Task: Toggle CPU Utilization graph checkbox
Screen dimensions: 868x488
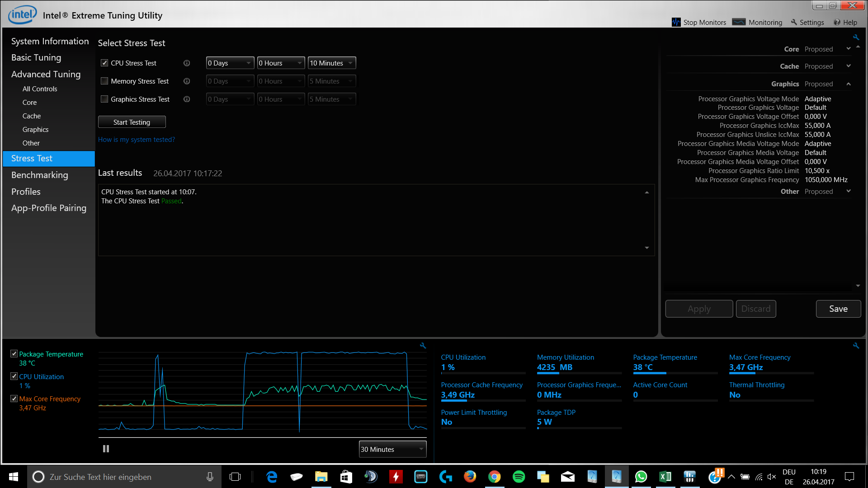Action: (x=14, y=376)
